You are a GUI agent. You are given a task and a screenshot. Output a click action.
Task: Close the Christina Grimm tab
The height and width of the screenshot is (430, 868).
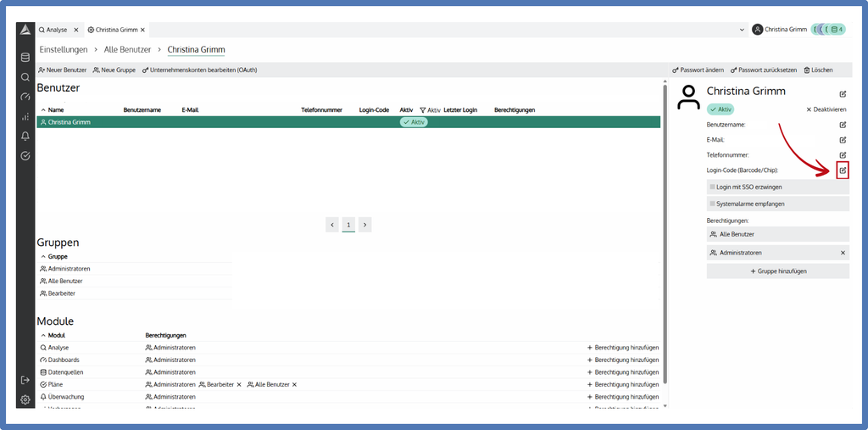[142, 30]
